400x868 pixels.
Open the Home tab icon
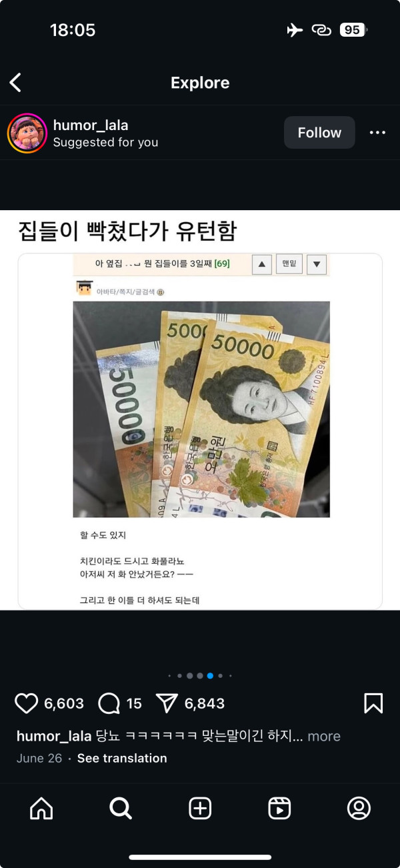pyautogui.click(x=41, y=809)
